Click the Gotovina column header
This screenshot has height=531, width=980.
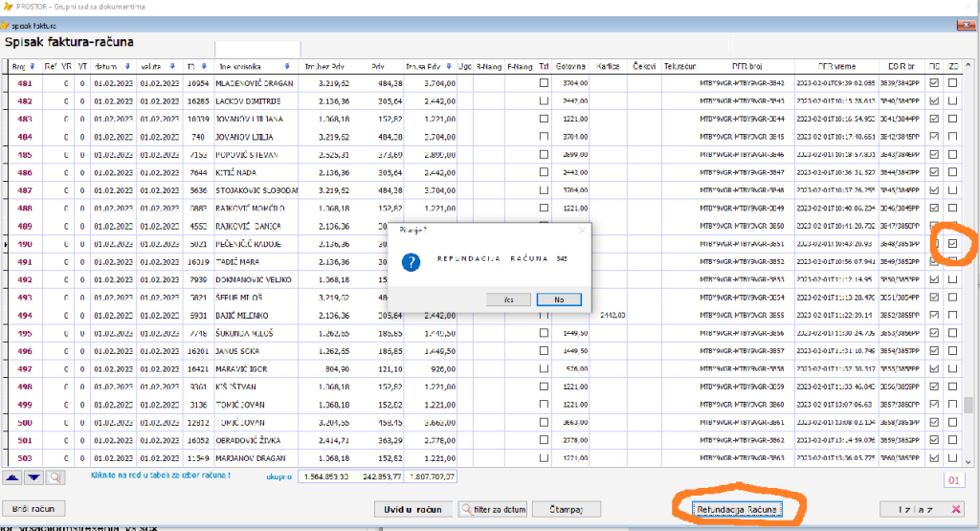[x=571, y=66]
